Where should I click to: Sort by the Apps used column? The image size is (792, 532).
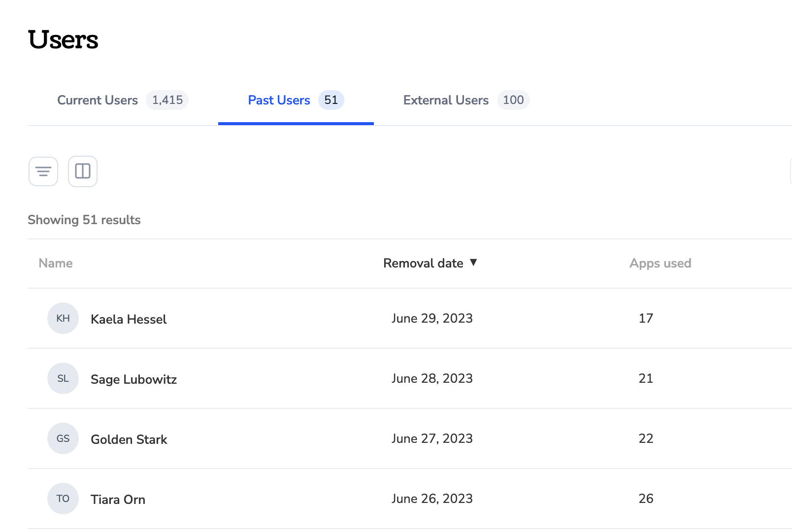660,264
